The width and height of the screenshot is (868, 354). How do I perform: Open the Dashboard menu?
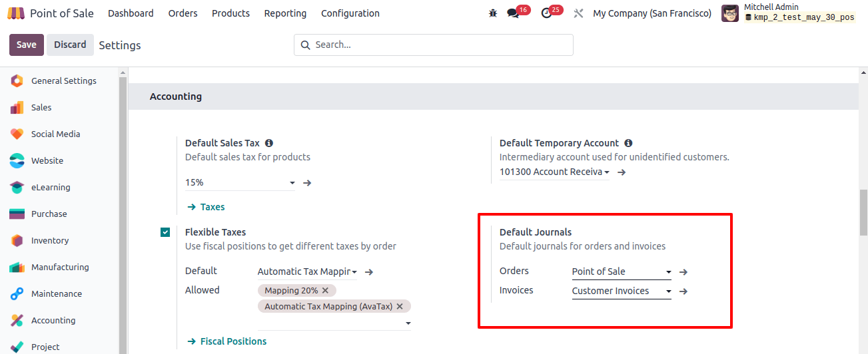point(131,13)
